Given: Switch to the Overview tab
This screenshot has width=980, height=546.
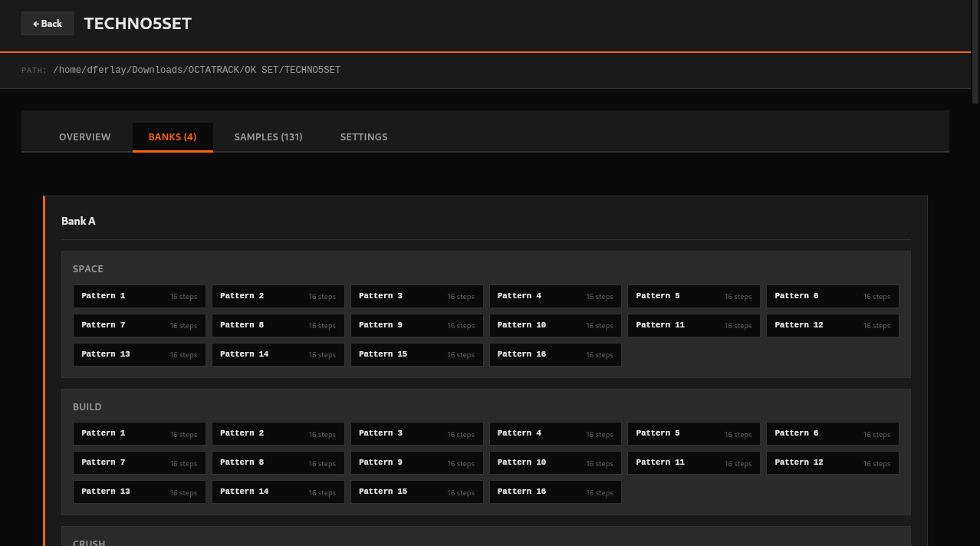Looking at the screenshot, I should tap(84, 137).
